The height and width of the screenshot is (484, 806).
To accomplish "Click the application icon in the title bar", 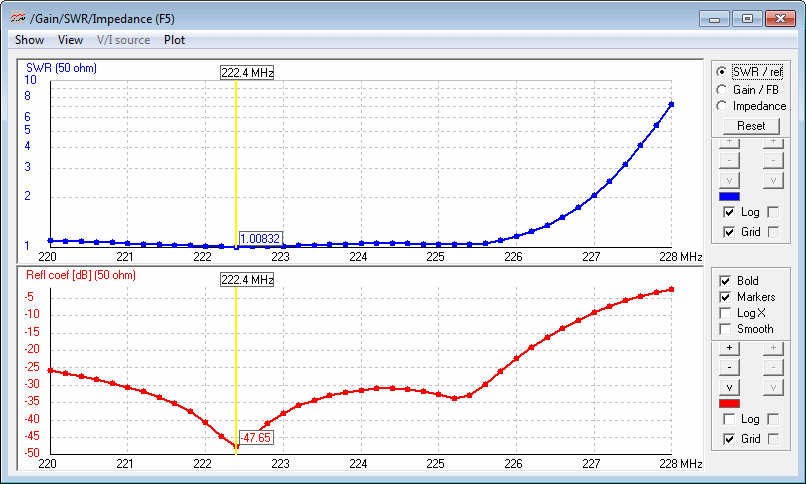I will pos(18,18).
